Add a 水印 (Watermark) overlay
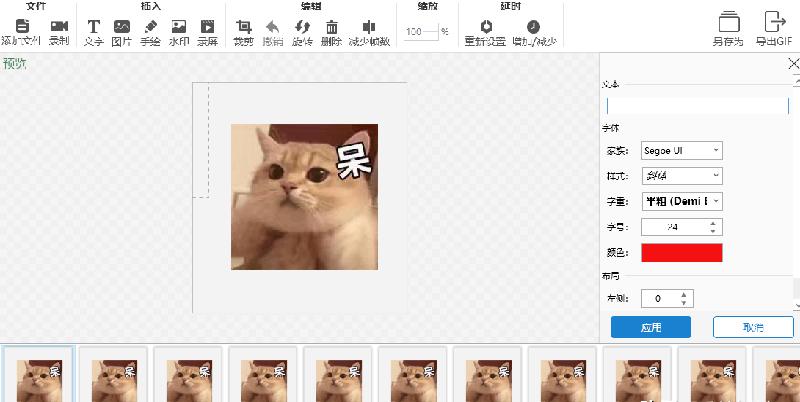 click(179, 26)
